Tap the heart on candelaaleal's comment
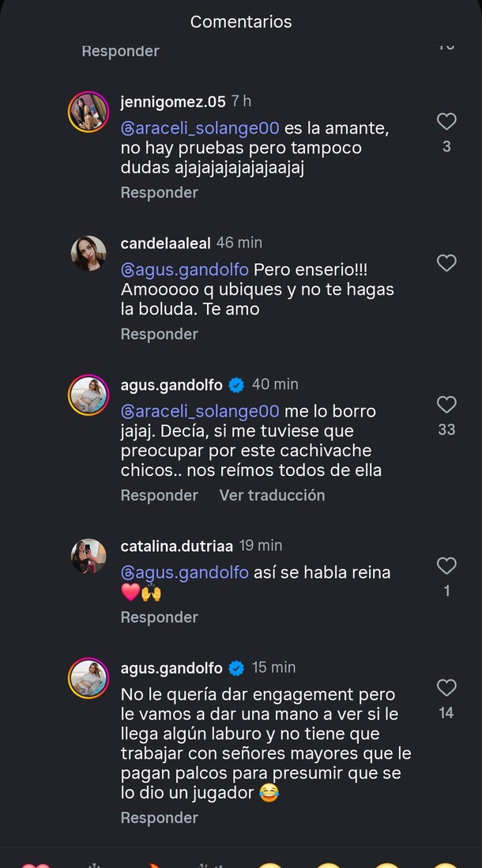Image resolution: width=482 pixels, height=868 pixels. [x=446, y=263]
